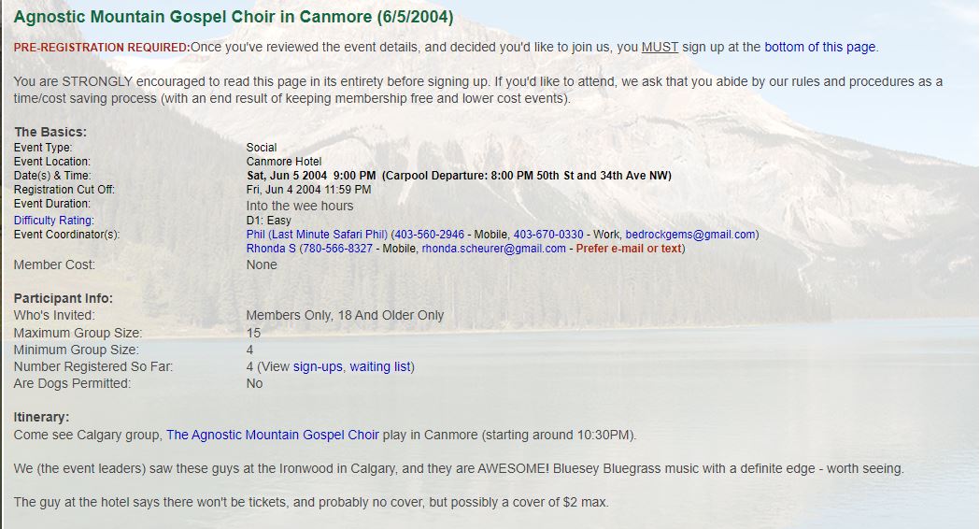Open Rhonda S profile link
The height and width of the screenshot is (529, 980).
coord(272,249)
